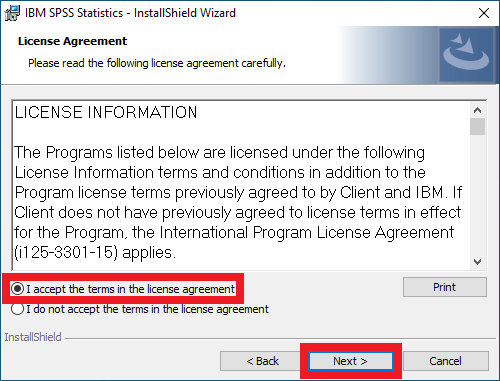
Task: Cancel the installation
Action: 446,361
